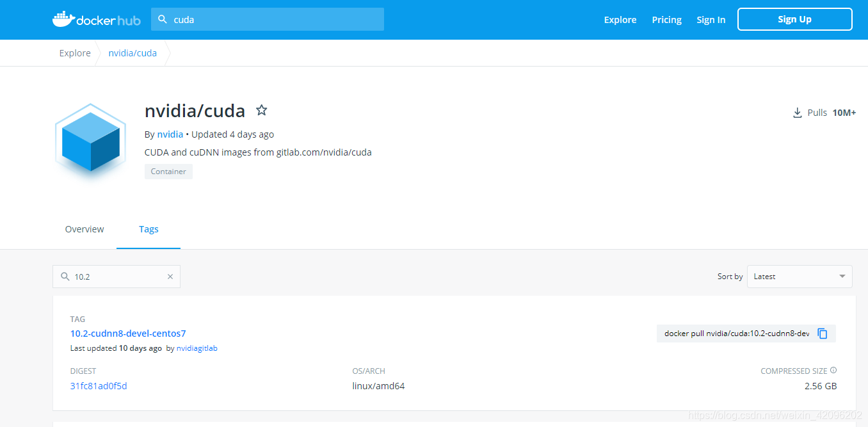Click the nvidia/cuda repository cube thumbnail
Screen dimensions: 868x427
(x=90, y=141)
